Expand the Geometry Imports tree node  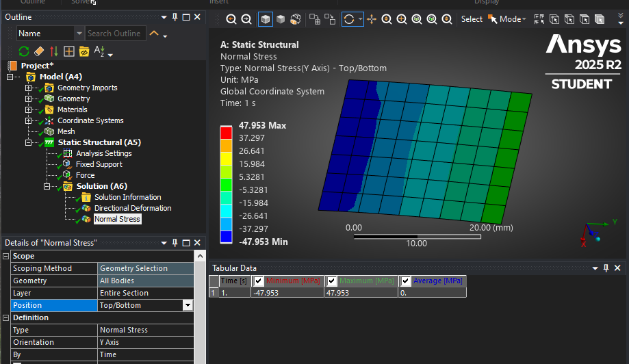(x=29, y=88)
